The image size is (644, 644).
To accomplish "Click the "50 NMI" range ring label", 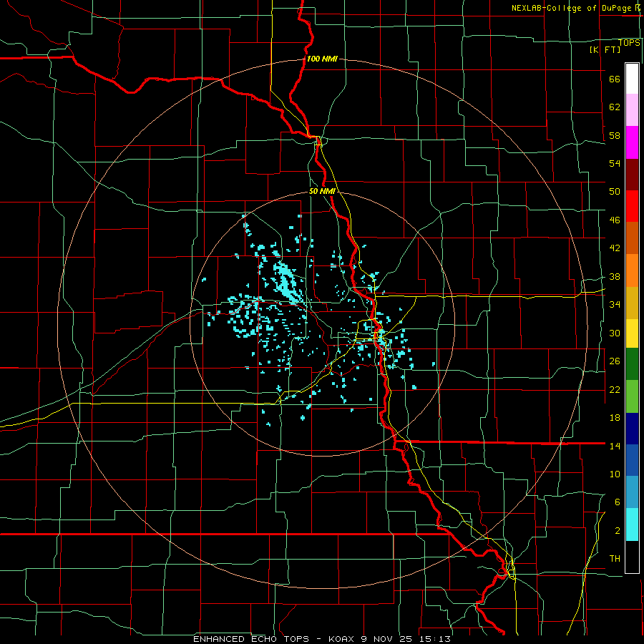I will point(322,191).
